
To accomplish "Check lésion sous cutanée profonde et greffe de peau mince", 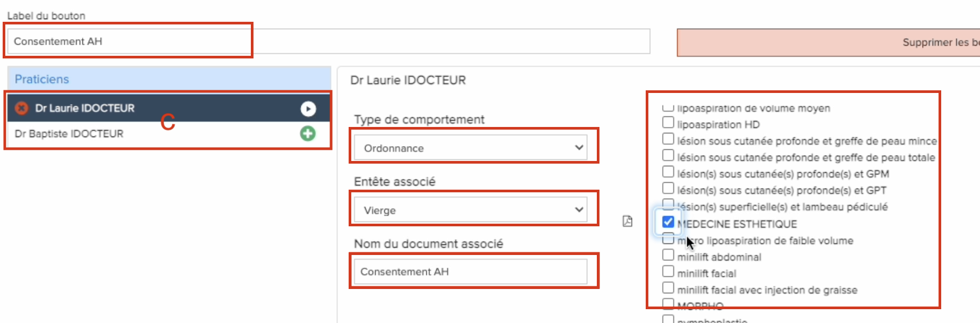I will point(668,139).
